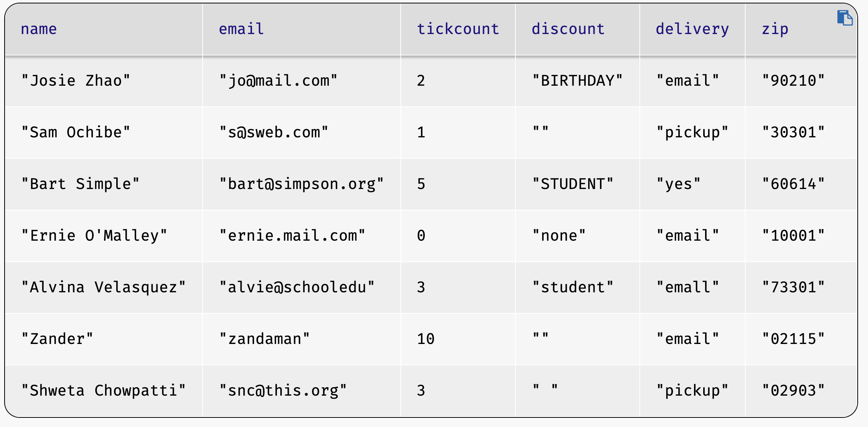The image size is (868, 427).
Task: Click the zip column header
Action: [801, 29]
